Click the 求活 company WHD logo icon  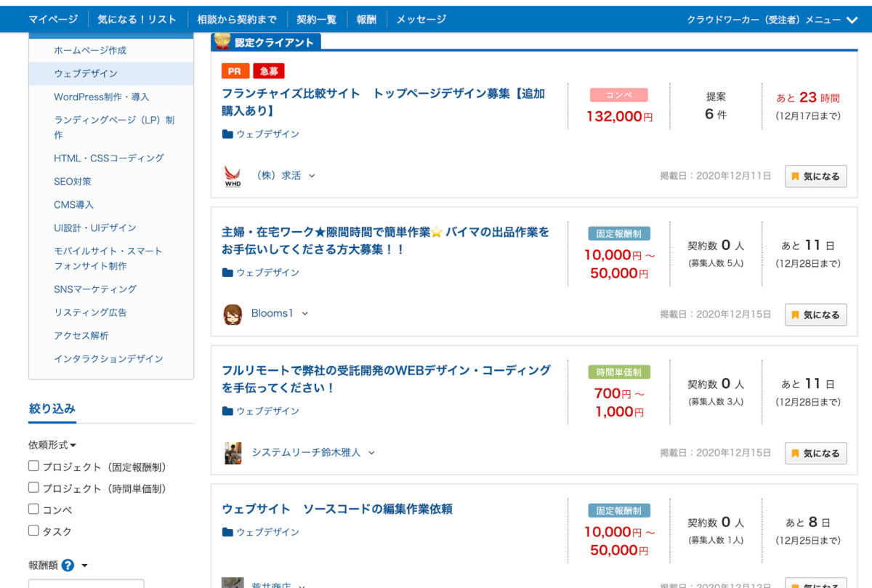tap(233, 176)
